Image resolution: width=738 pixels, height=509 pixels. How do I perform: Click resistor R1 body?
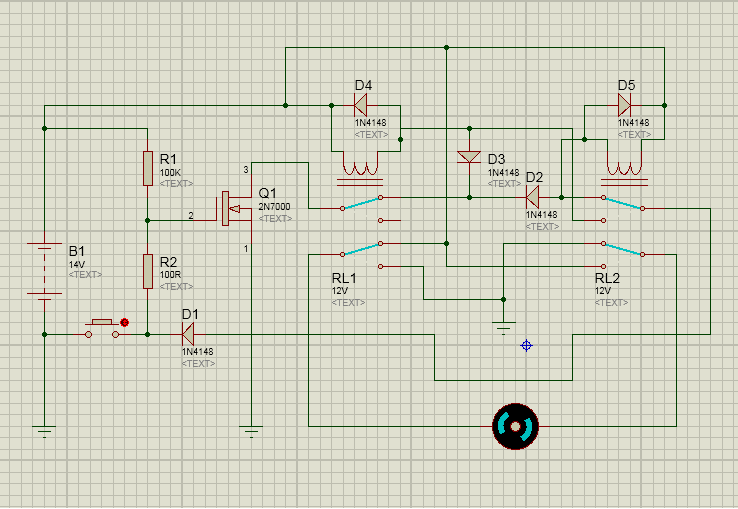(x=148, y=169)
